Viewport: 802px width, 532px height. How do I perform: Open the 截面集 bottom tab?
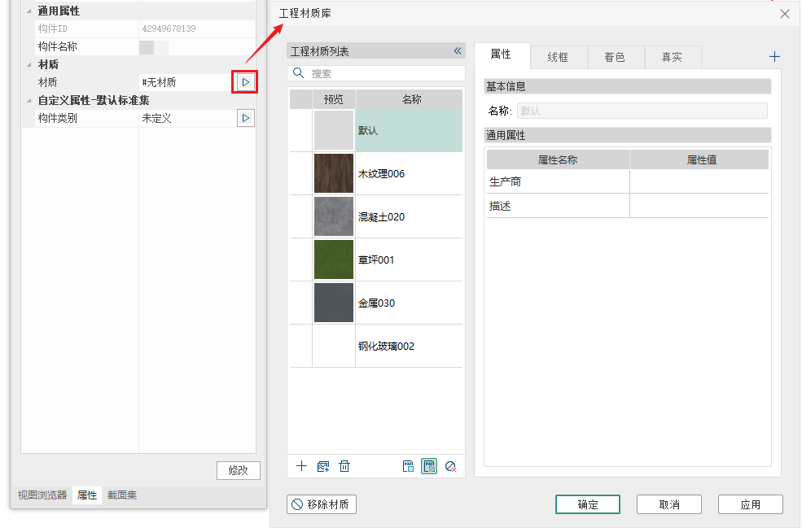pos(122,495)
